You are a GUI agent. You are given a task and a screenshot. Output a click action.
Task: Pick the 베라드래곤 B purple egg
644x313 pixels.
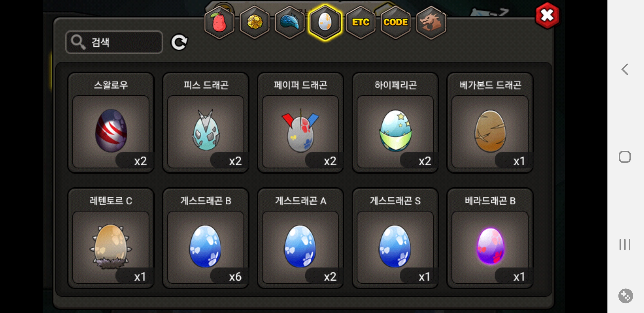coord(490,238)
